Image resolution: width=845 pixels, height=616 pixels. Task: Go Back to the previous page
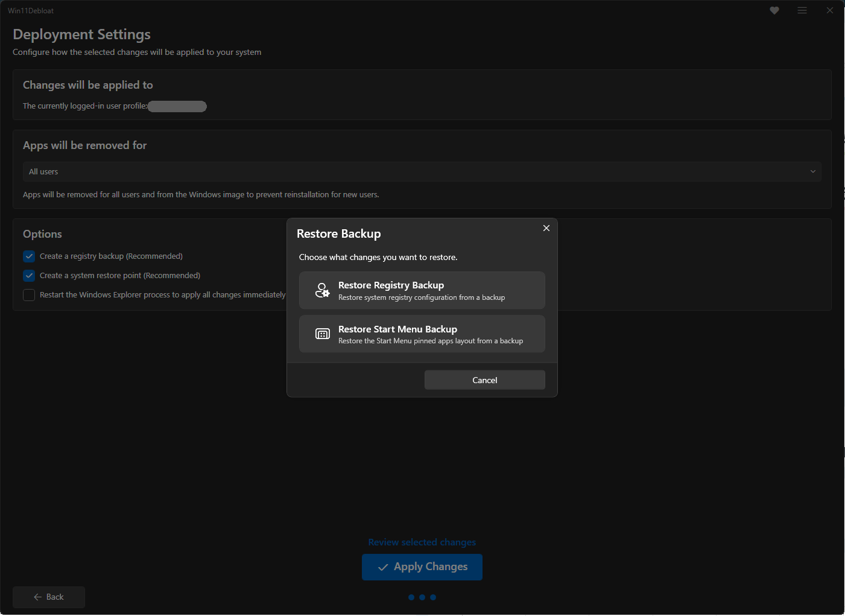[49, 597]
